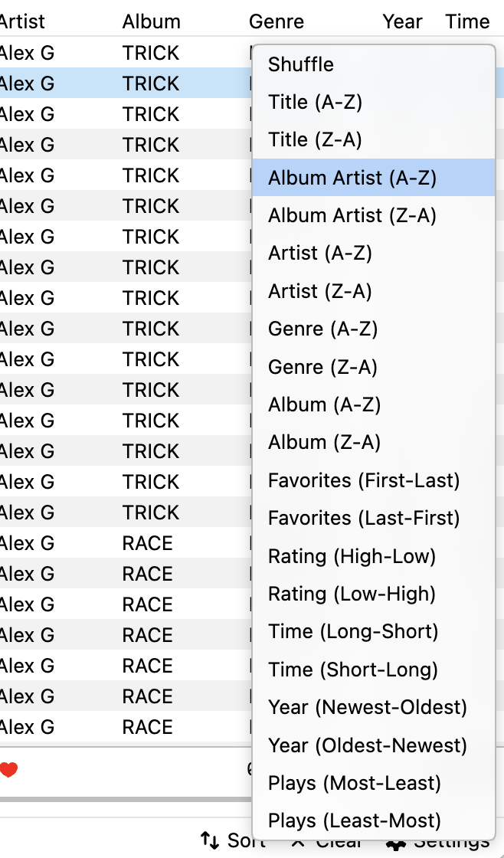Sort by Artist (A-Z)

coord(374,253)
